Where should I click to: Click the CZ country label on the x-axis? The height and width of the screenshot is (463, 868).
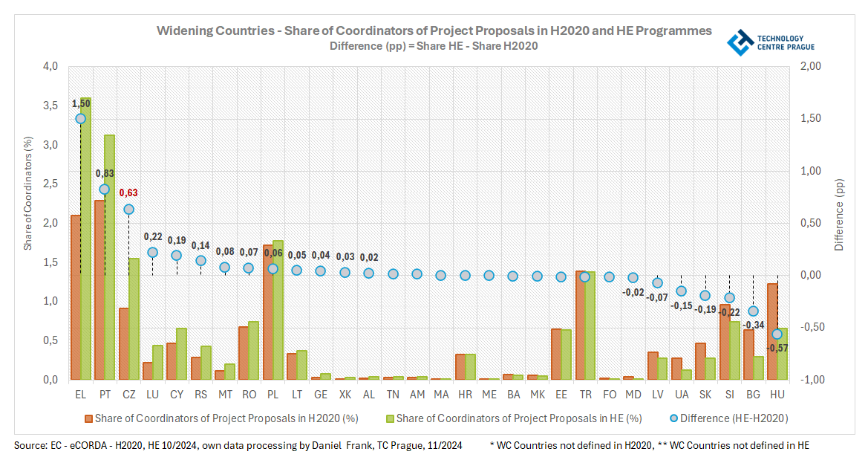click(128, 392)
